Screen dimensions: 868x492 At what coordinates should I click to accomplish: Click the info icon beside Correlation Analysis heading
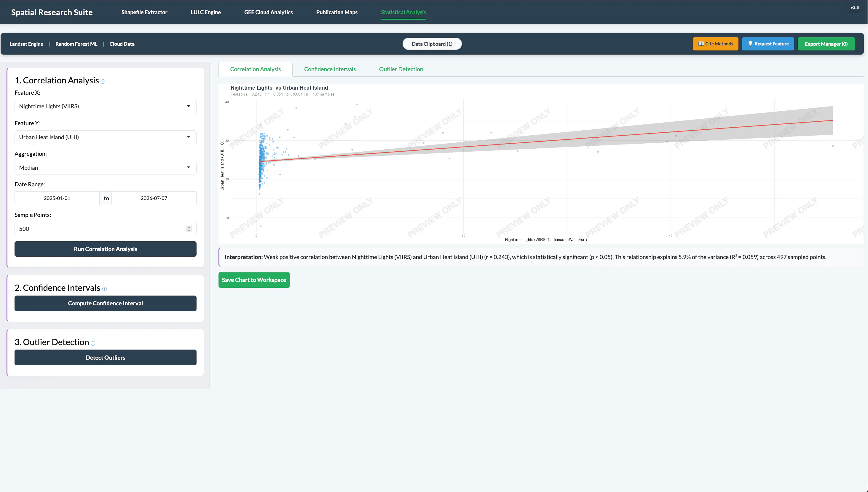point(103,81)
